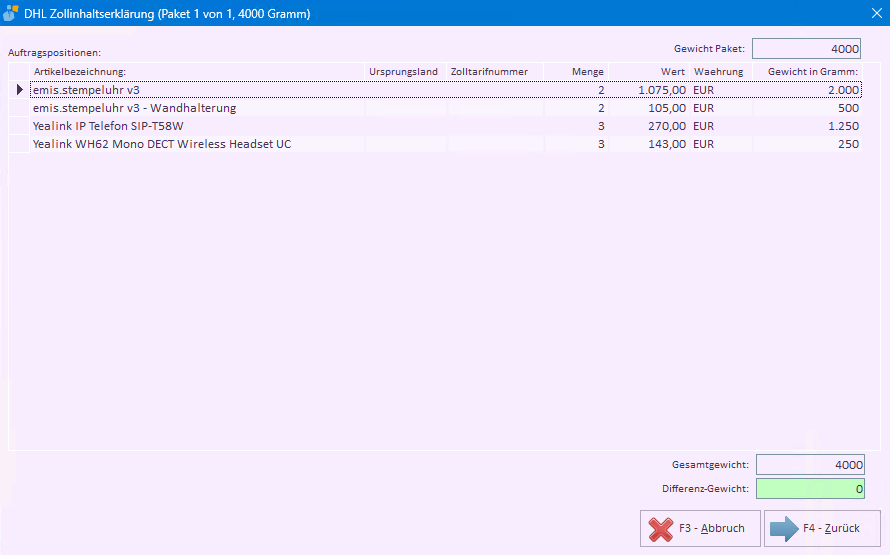890x555 pixels.
Task: Click the weight cell 500
Action: 807,108
